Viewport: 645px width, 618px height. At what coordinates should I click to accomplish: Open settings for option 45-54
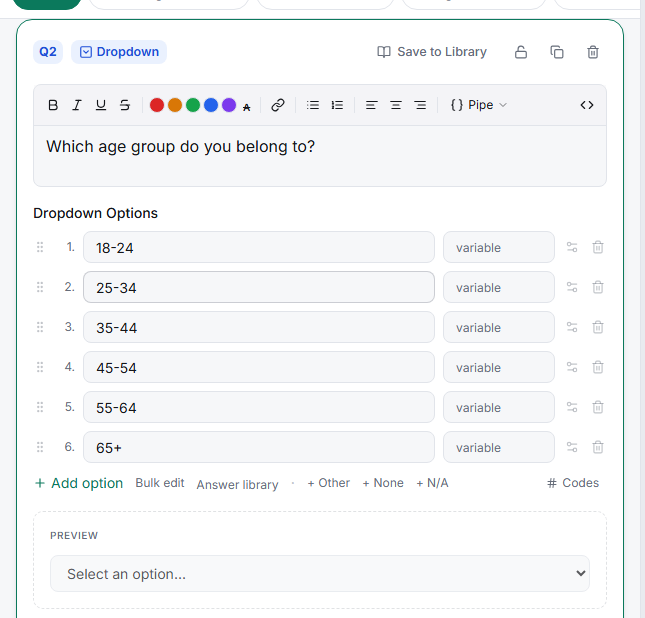click(x=572, y=367)
